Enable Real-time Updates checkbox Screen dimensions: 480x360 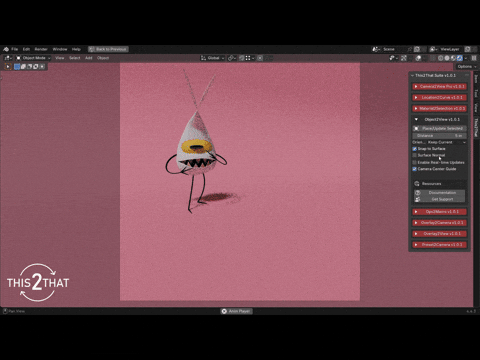pyautogui.click(x=415, y=162)
